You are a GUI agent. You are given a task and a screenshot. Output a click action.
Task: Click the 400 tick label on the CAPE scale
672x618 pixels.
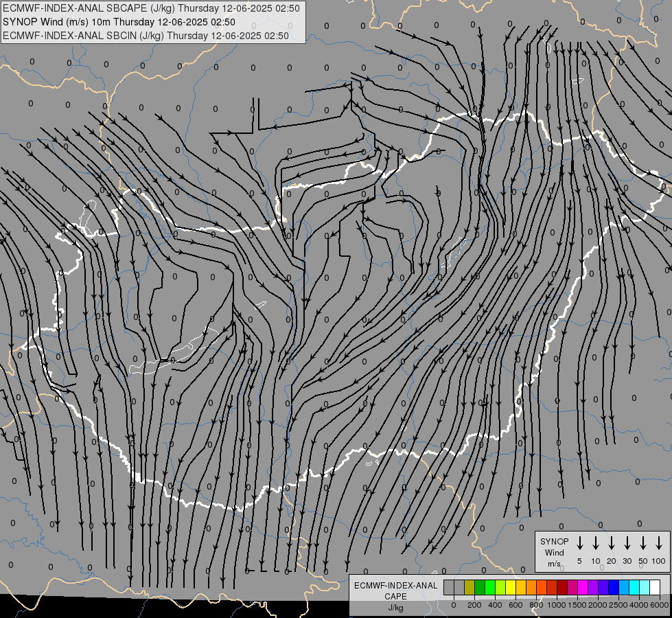[495, 605]
